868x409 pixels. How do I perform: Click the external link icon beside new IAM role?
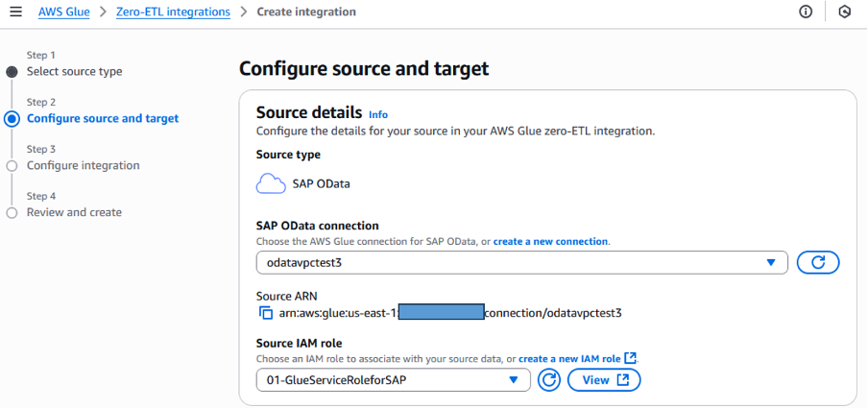pyautogui.click(x=630, y=358)
